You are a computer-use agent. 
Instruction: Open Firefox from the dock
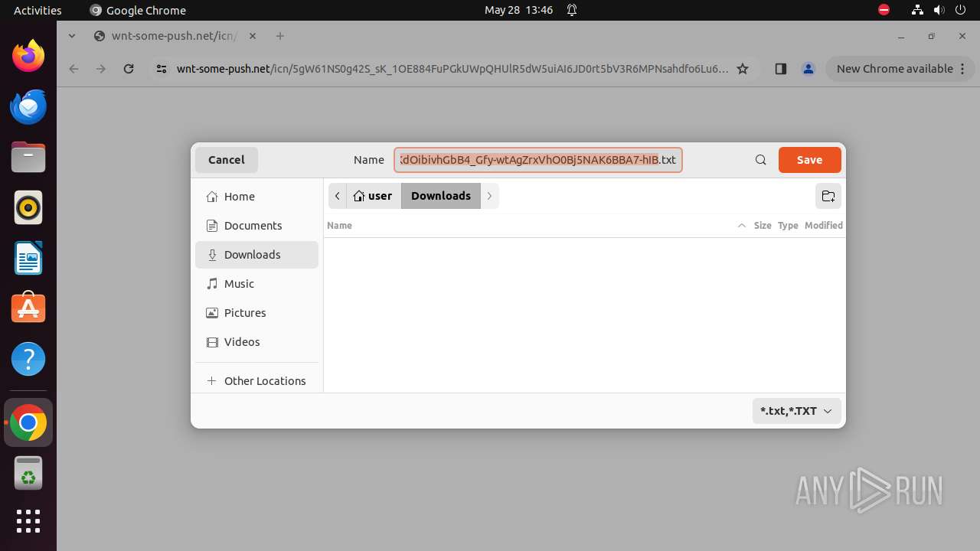pyautogui.click(x=28, y=56)
